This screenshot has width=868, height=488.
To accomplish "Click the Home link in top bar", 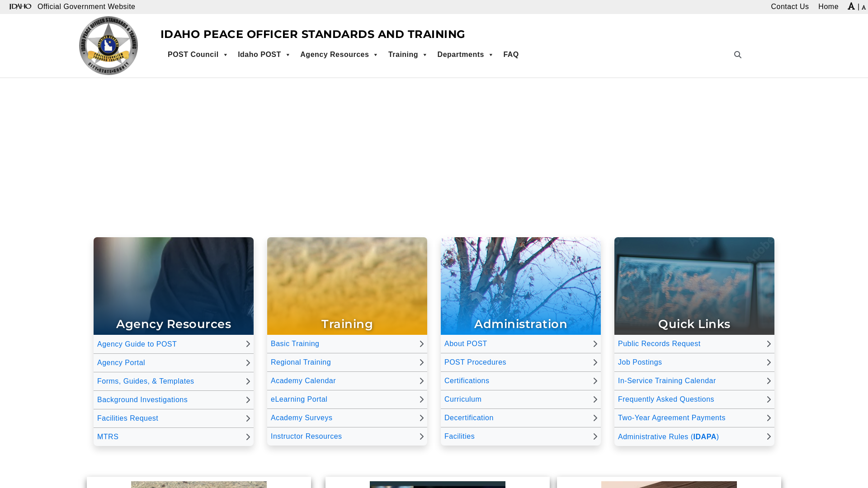I will 828,6.
